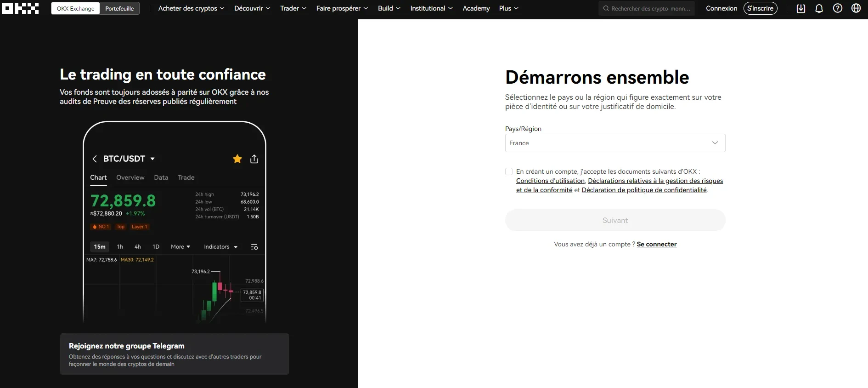The image size is (868, 388).
Task: Open the download app icon
Action: [x=801, y=8]
